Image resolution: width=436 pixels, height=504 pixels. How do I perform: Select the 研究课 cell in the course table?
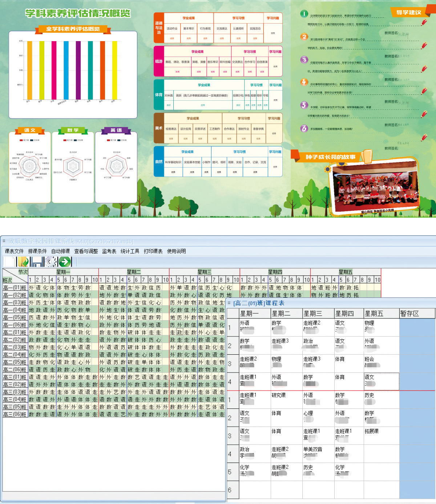click(x=286, y=400)
